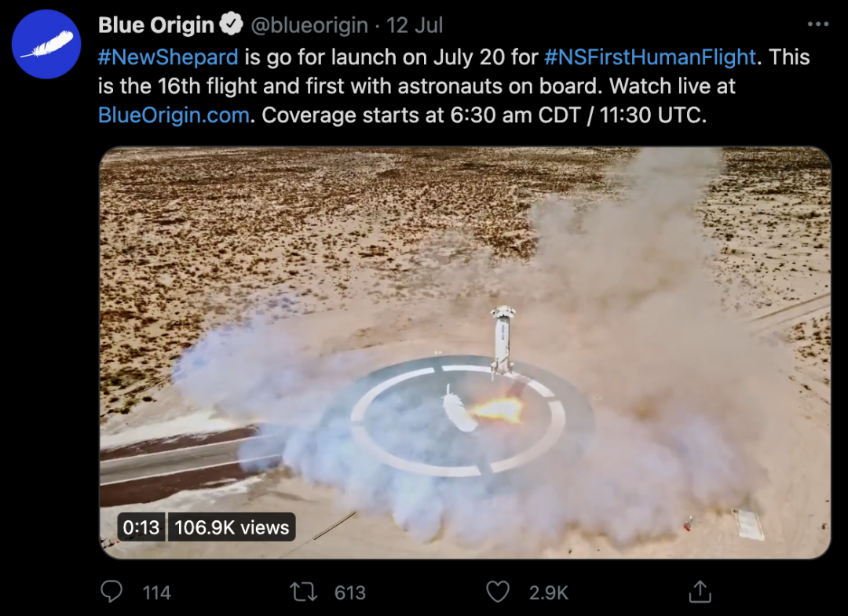Open the share tweet icon
This screenshot has height=616, width=848.
(700, 591)
